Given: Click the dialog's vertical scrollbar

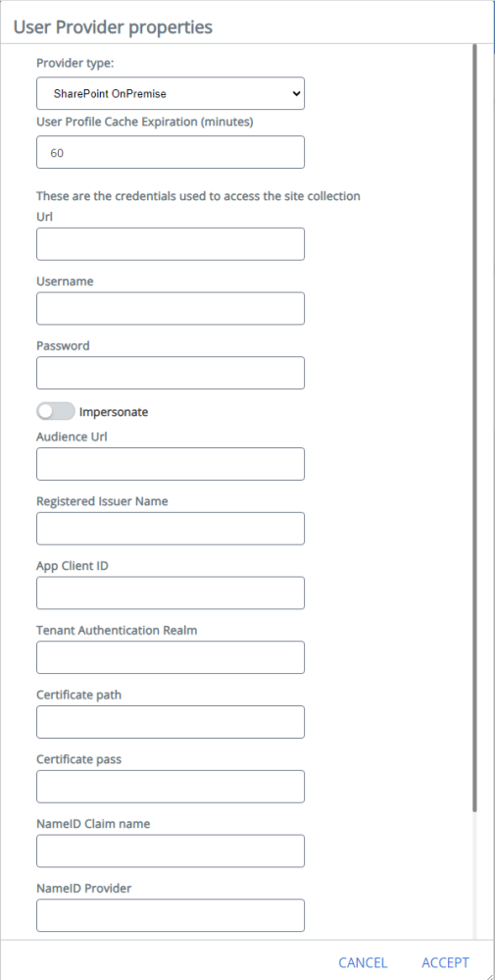Looking at the screenshot, I should [x=475, y=428].
